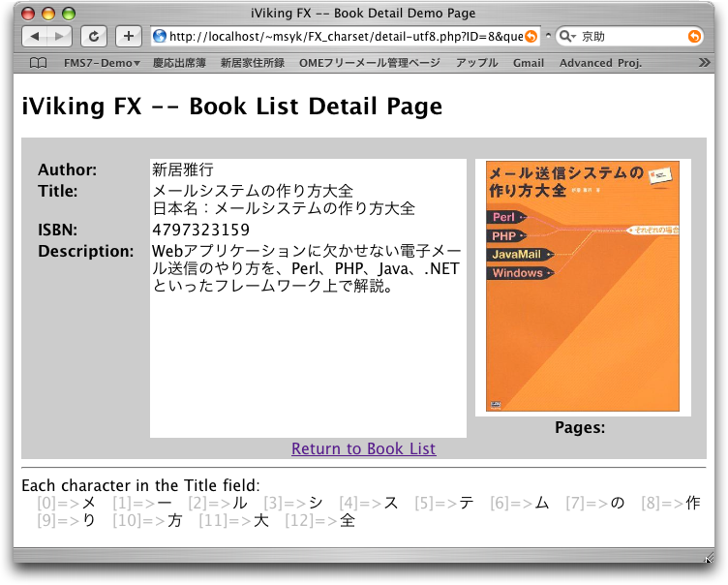This screenshot has width=728, height=585.
Task: Click the orange book cover image
Action: 582,287
